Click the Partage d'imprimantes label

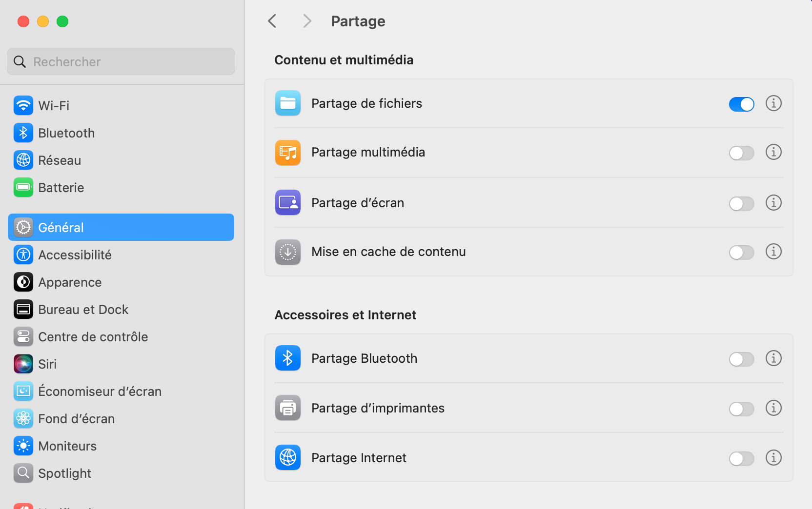click(x=378, y=408)
